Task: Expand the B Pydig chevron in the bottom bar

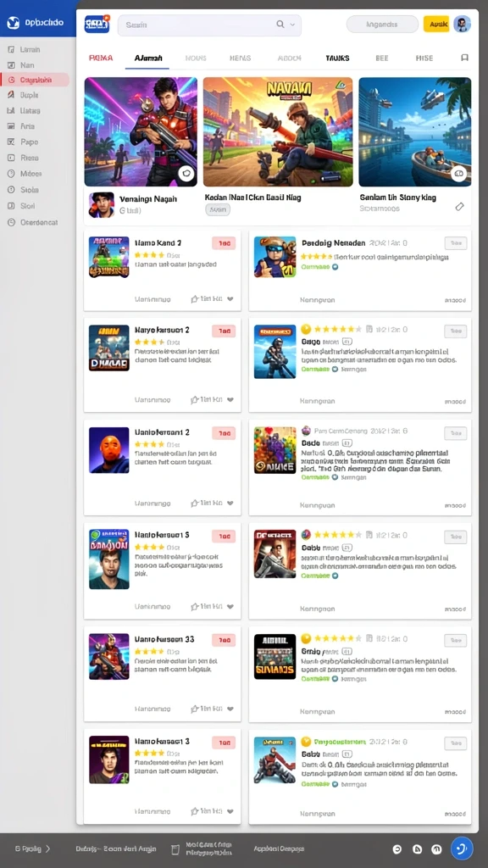Action: click(47, 848)
